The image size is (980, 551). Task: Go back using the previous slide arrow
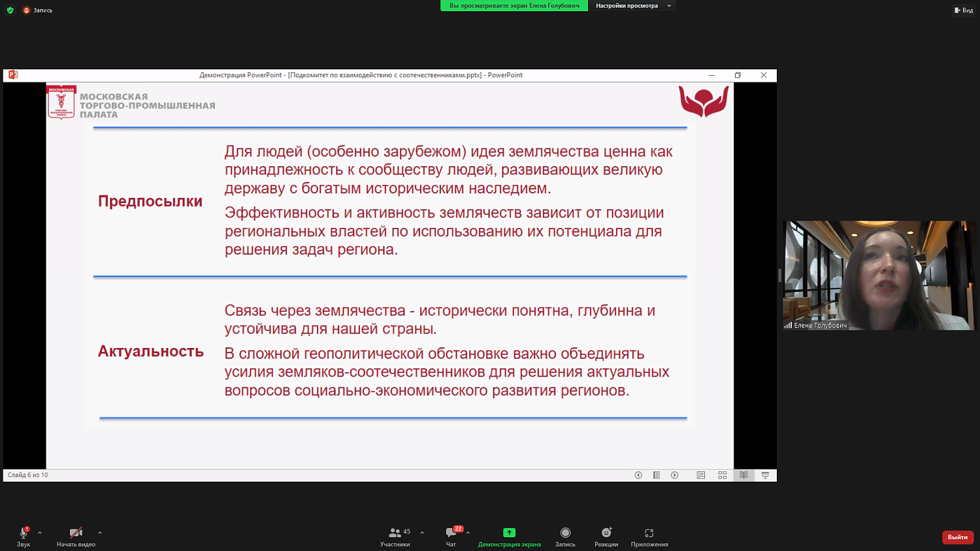638,475
